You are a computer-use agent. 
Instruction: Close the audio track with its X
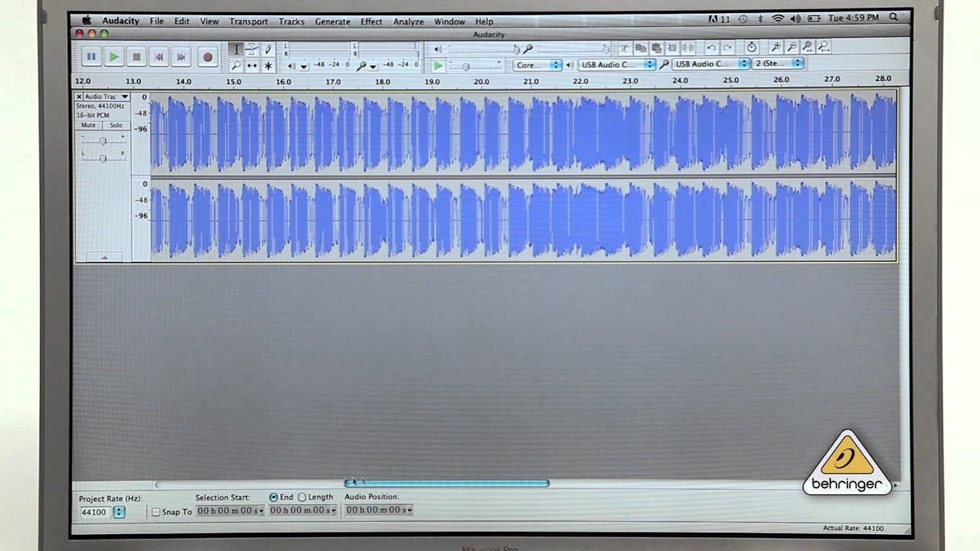(x=79, y=97)
